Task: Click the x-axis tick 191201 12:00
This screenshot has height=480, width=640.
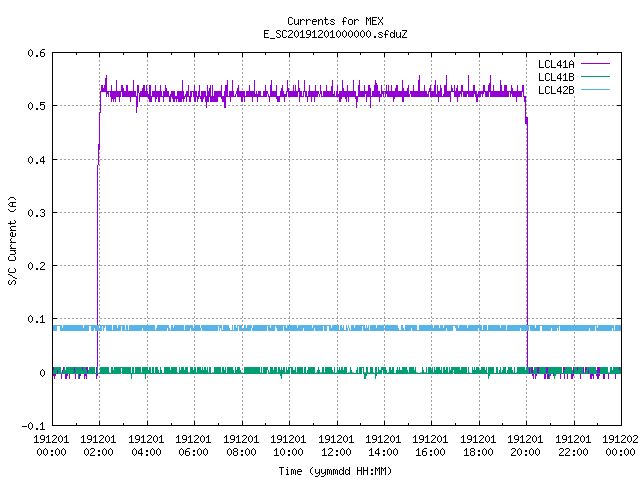Action: click(336, 446)
